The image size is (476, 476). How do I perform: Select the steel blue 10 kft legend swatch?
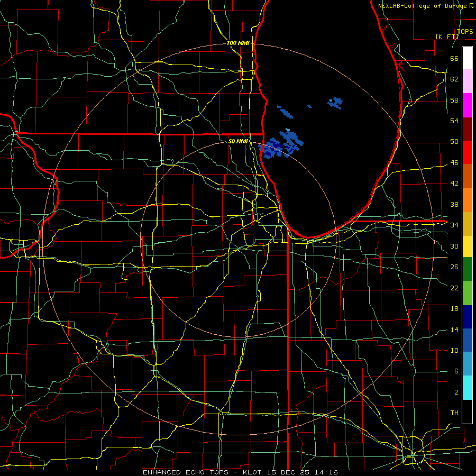pyautogui.click(x=467, y=364)
